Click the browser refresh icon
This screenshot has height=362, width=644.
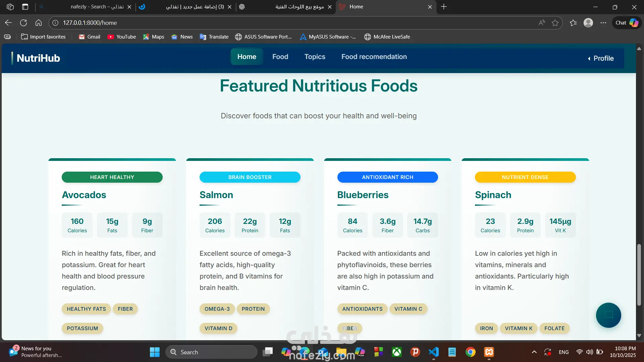pyautogui.click(x=23, y=23)
